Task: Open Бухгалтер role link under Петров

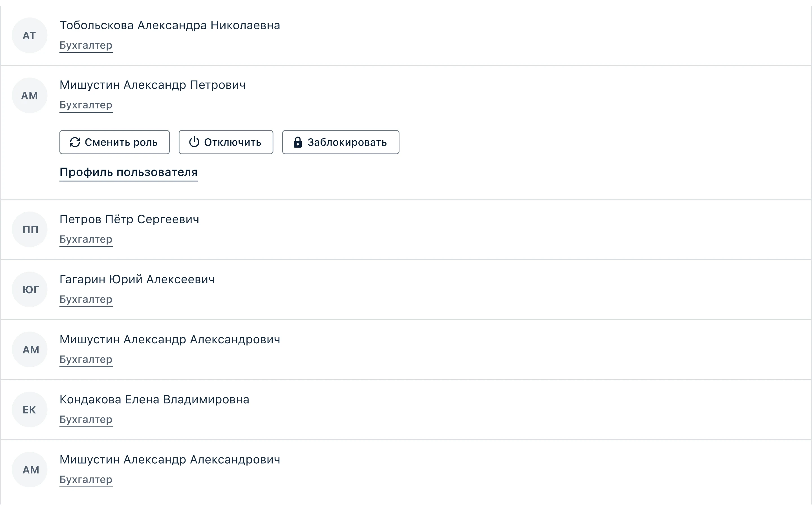Action: click(86, 240)
